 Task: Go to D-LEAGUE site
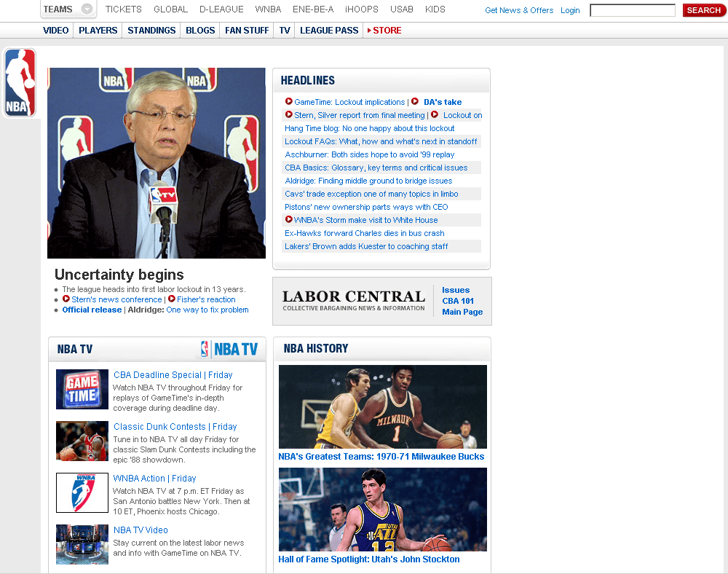[221, 9]
